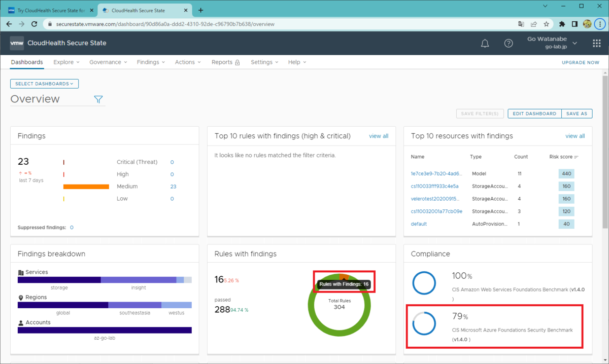The image size is (609, 364).
Task: Click the 79% Azure compliance ring
Action: click(x=424, y=323)
